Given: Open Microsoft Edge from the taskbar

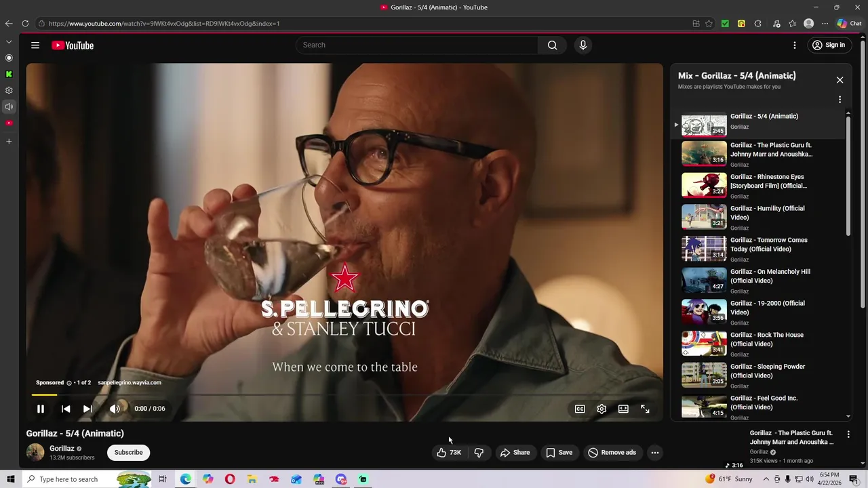Looking at the screenshot, I should [x=185, y=479].
